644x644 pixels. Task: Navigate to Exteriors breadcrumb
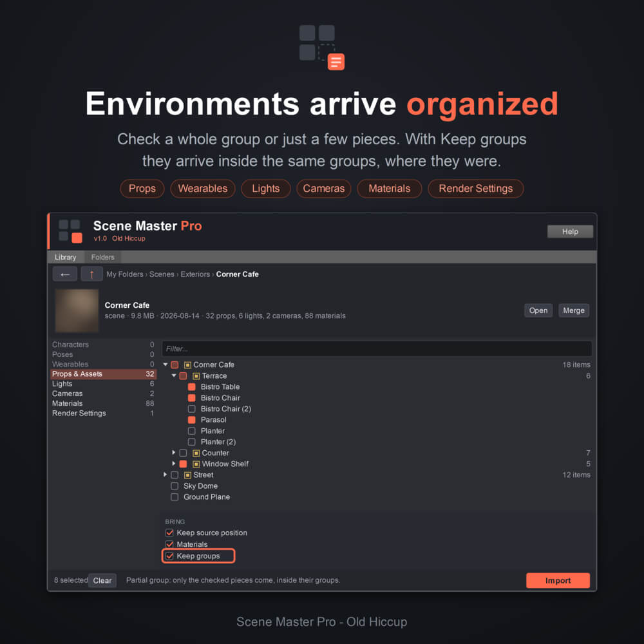195,274
